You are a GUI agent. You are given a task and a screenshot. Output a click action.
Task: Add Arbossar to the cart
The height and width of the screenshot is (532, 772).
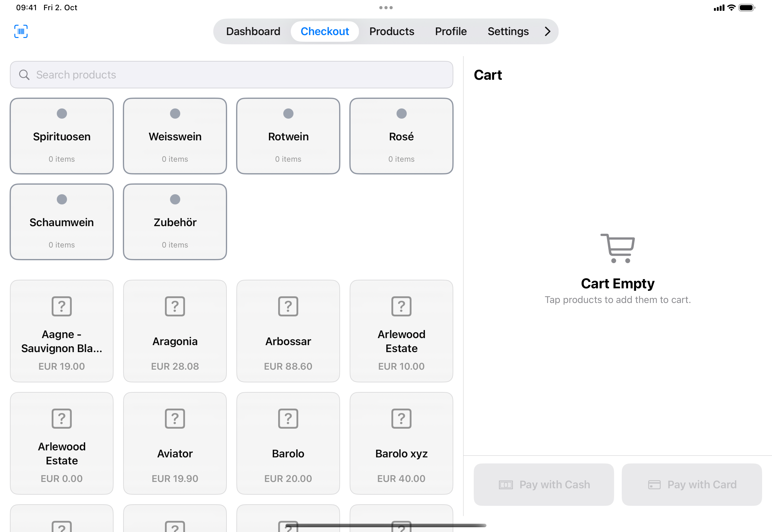(x=288, y=331)
